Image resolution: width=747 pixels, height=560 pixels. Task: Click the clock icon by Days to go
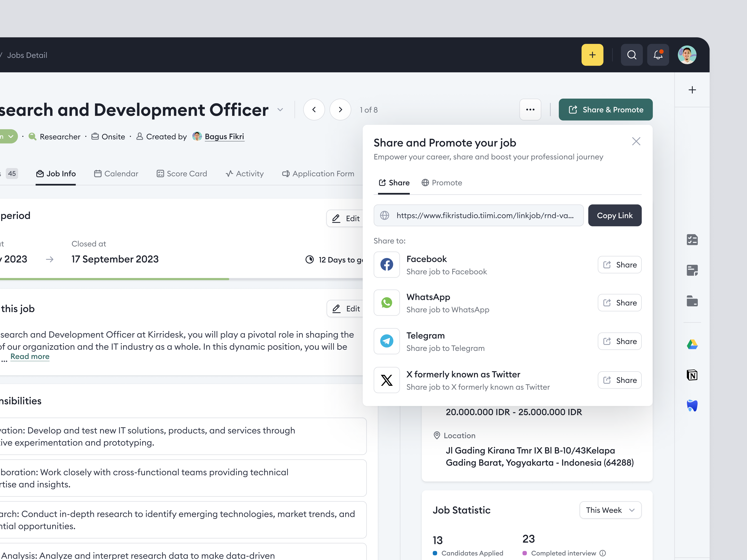click(309, 259)
